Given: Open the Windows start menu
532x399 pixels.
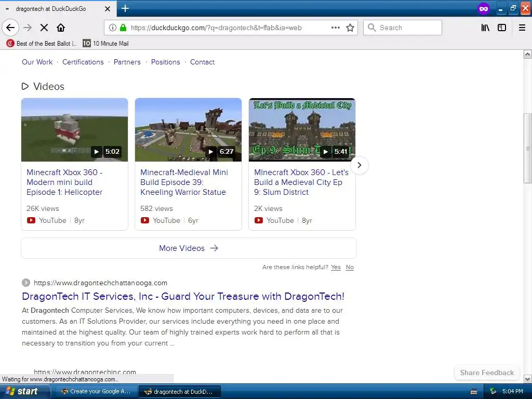Looking at the screenshot, I should point(24,391).
